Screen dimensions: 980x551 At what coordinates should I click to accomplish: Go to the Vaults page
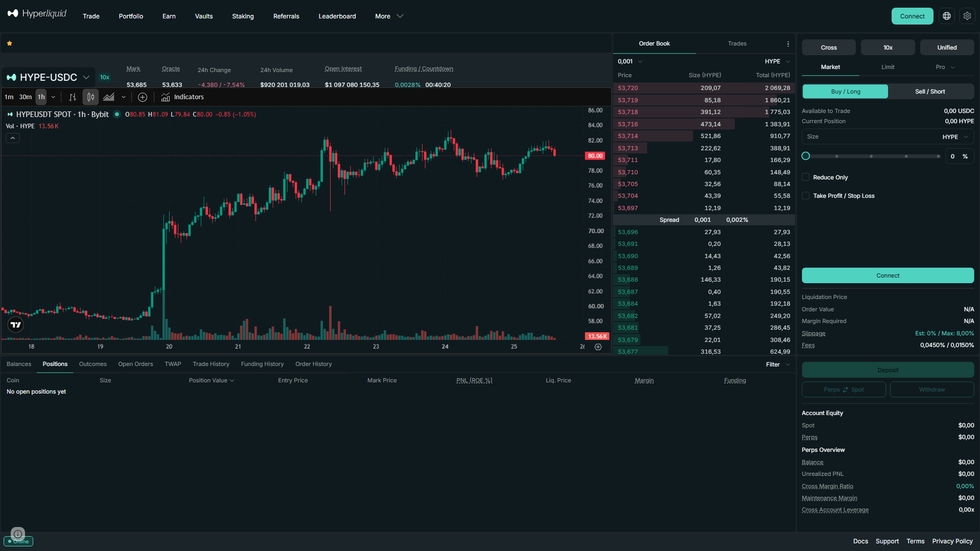click(x=204, y=16)
